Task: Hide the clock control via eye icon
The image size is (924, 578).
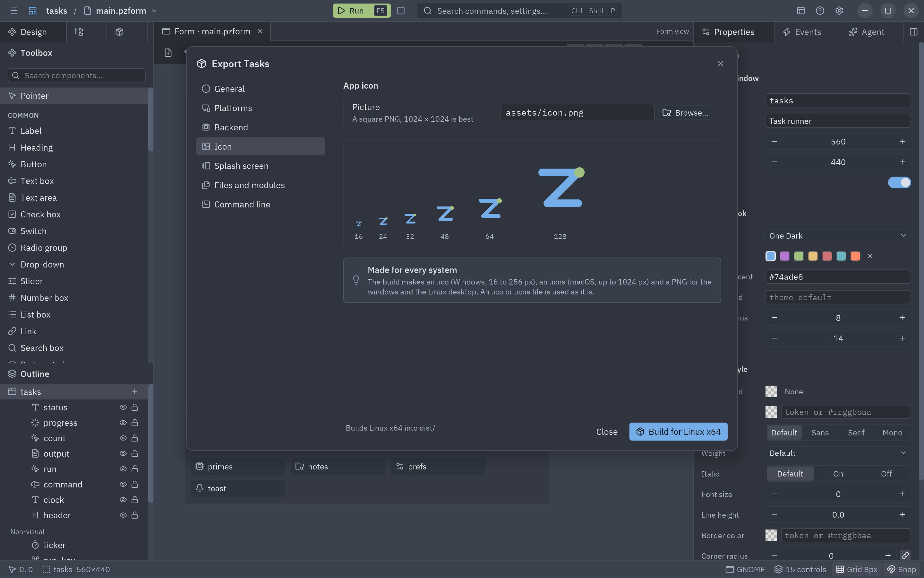Action: tap(123, 500)
